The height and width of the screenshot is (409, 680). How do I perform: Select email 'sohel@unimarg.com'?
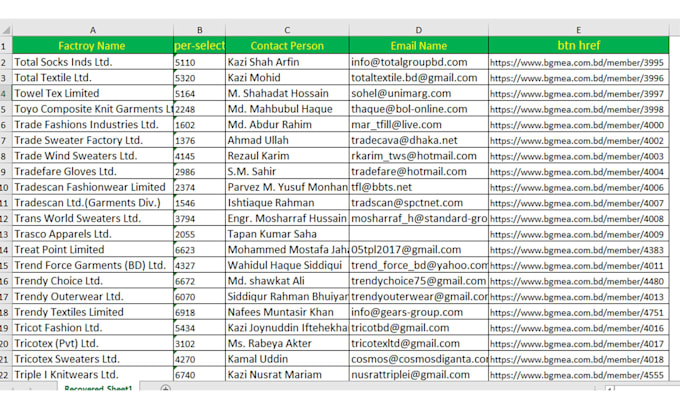click(x=418, y=93)
